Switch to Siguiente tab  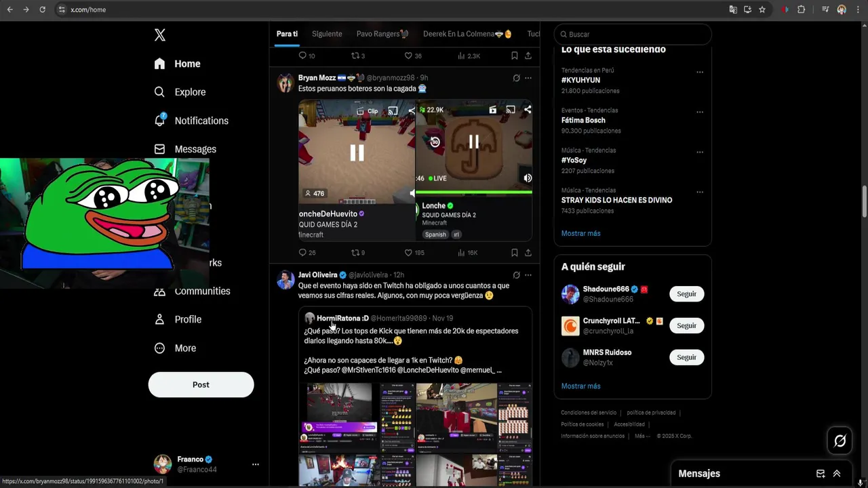[x=327, y=34]
